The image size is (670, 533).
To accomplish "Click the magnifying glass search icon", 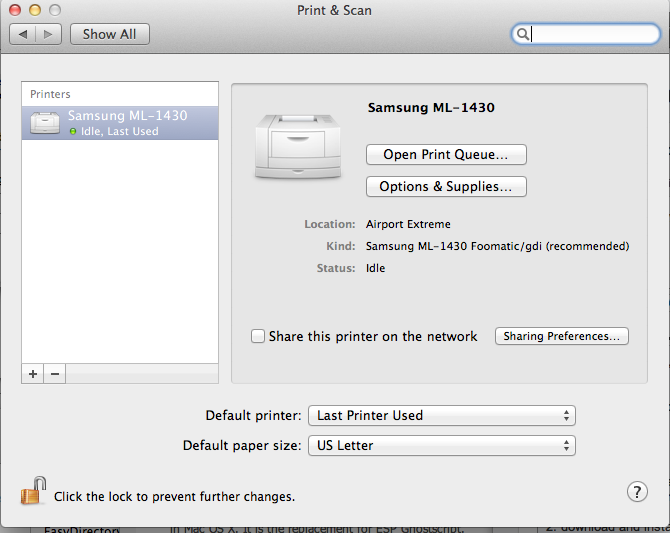I will (522, 34).
